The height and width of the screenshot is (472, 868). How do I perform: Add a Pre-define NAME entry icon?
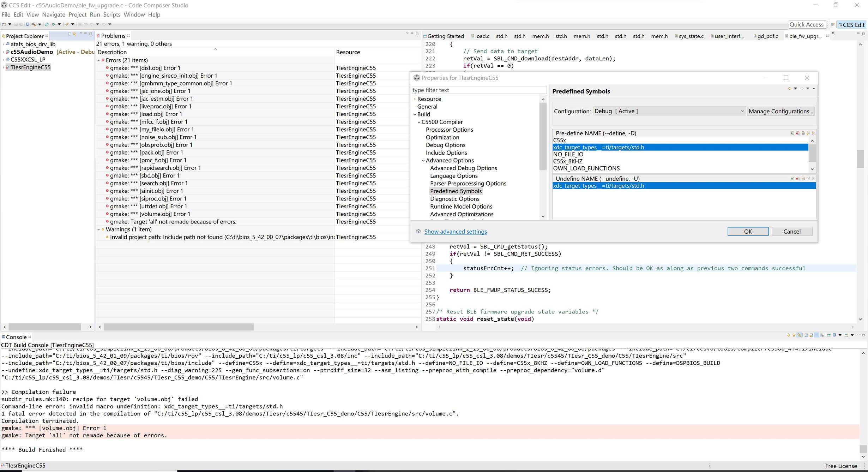[x=792, y=133]
